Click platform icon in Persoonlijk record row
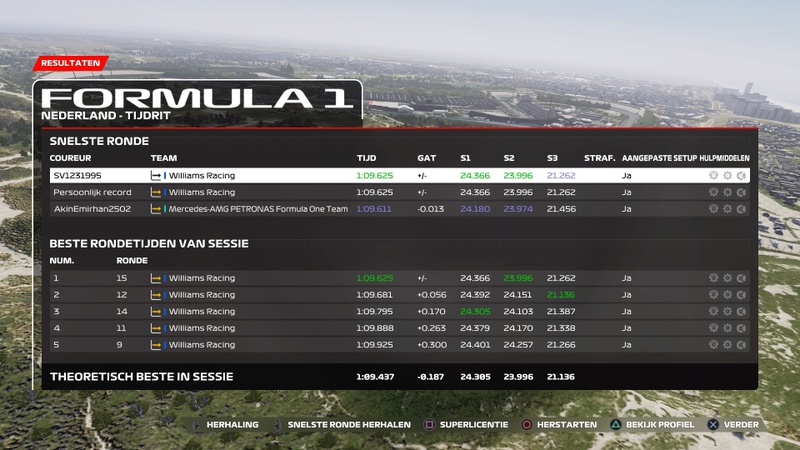This screenshot has width=800, height=450. click(x=156, y=192)
